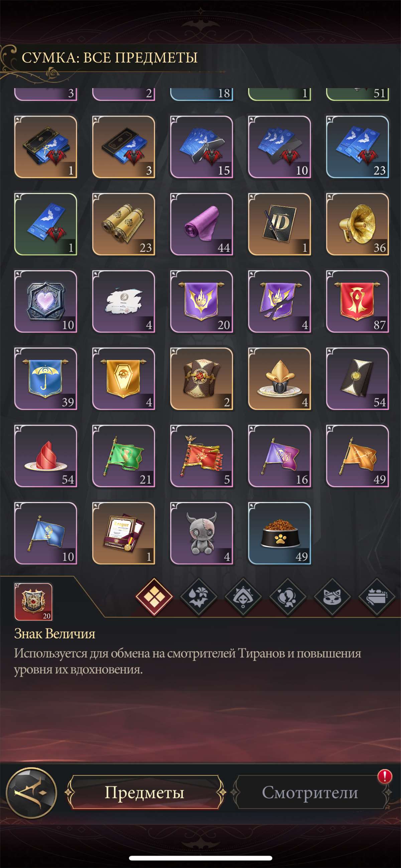
Task: Select the black ID book item
Action: click(x=279, y=224)
